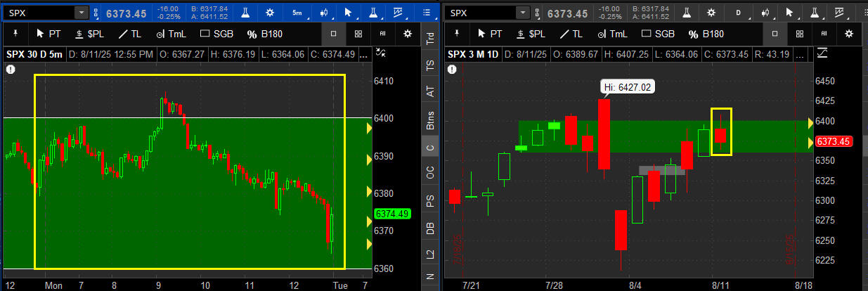Select the All drawings option in right toolbar
Image resolution: width=868 pixels, height=291 pixels.
click(824, 34)
